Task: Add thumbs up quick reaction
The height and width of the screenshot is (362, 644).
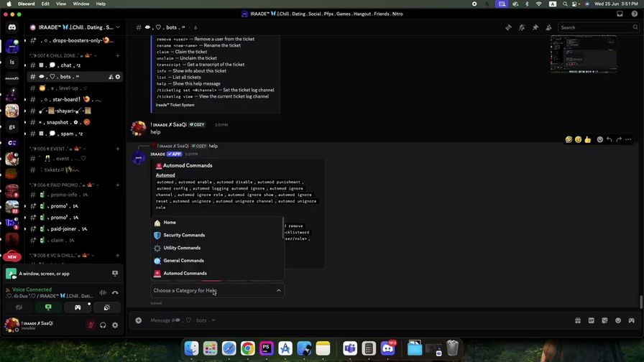Action: pyautogui.click(x=588, y=139)
